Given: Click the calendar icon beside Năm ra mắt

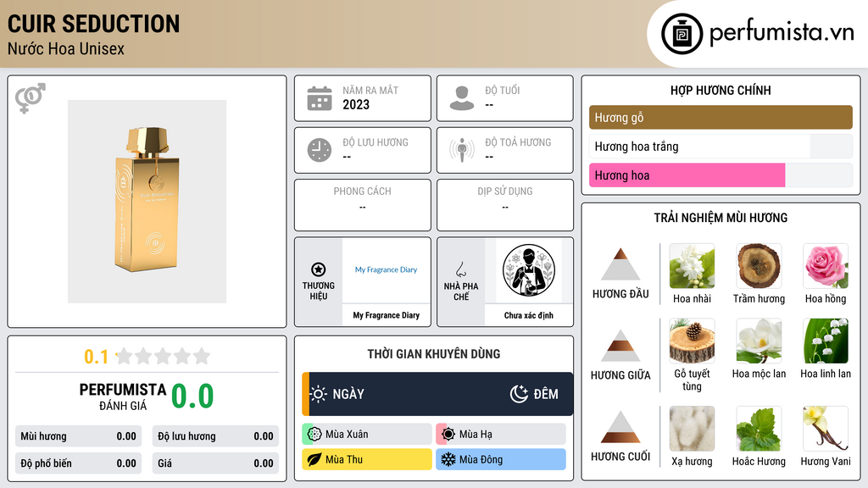Looking at the screenshot, I should (320, 98).
